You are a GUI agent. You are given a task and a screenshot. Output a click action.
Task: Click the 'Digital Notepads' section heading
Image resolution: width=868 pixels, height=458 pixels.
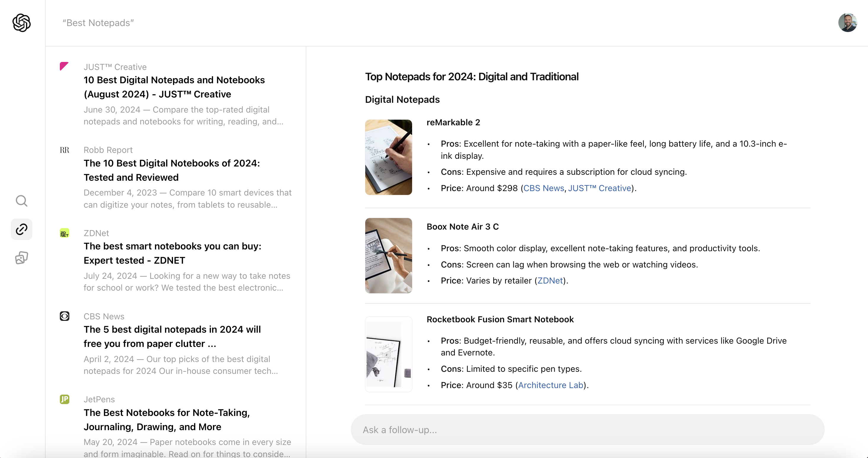(x=402, y=100)
